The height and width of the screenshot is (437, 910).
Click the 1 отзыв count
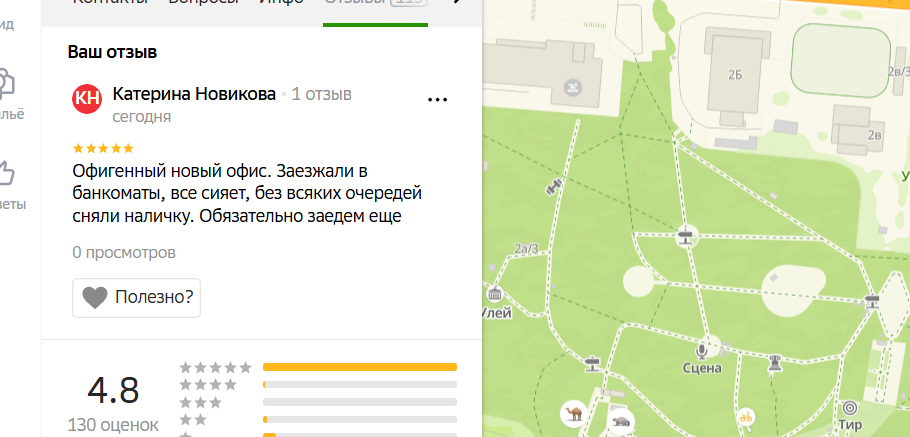[322, 94]
